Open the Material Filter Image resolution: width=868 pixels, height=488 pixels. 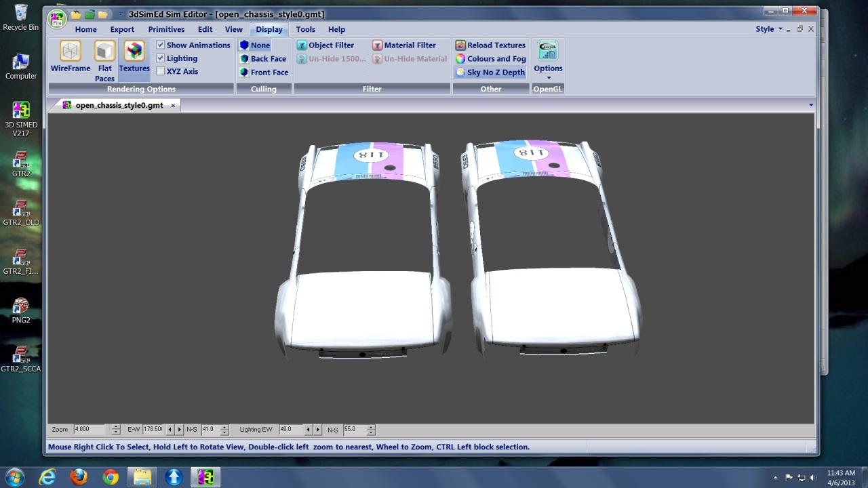pos(404,45)
